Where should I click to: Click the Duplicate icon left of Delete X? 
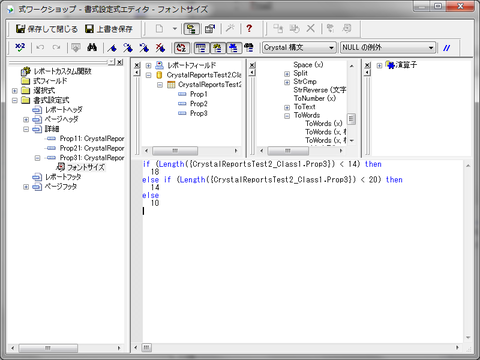click(x=294, y=29)
